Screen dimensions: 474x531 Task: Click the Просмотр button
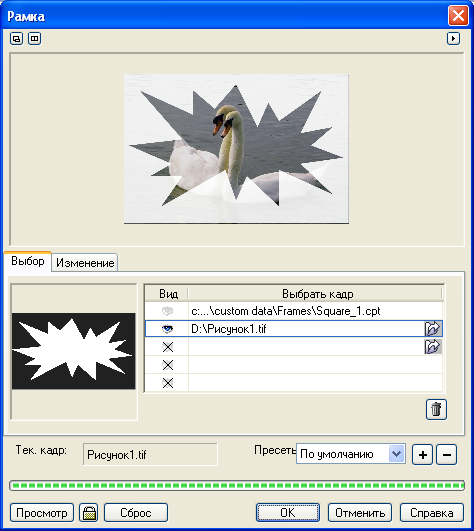(x=42, y=513)
